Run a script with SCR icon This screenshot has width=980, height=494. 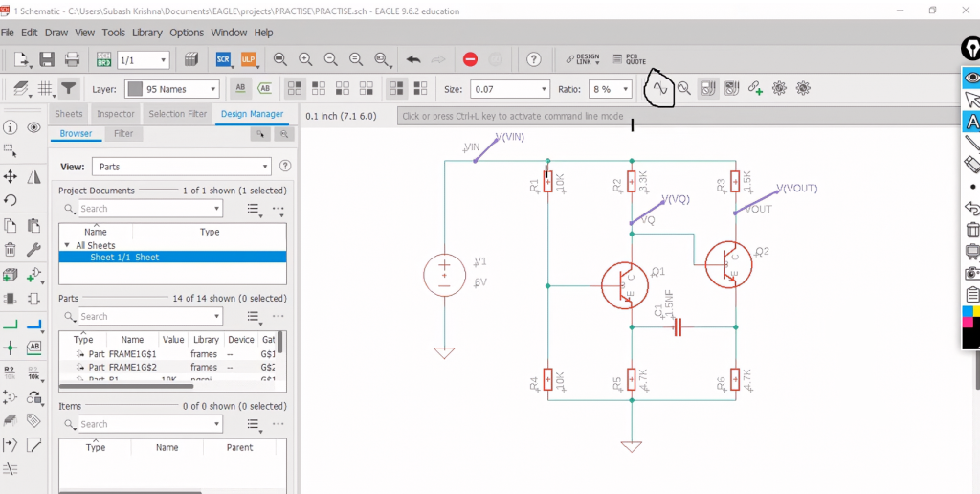(x=224, y=59)
